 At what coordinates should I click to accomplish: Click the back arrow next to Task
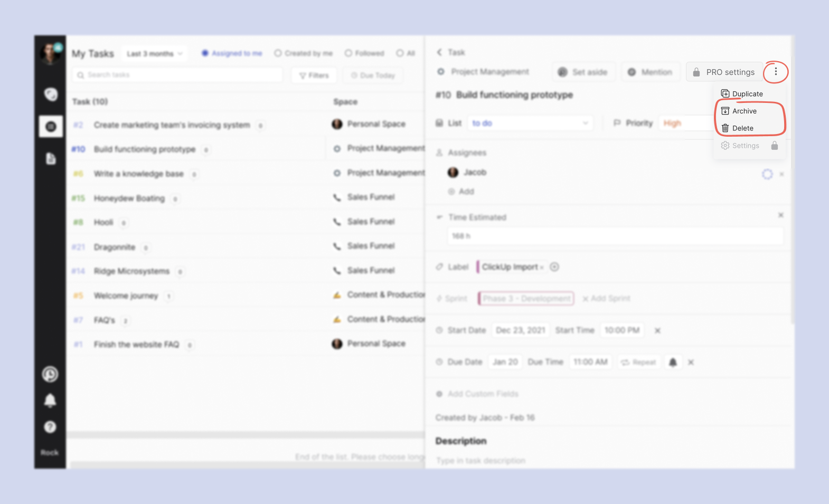(x=439, y=52)
